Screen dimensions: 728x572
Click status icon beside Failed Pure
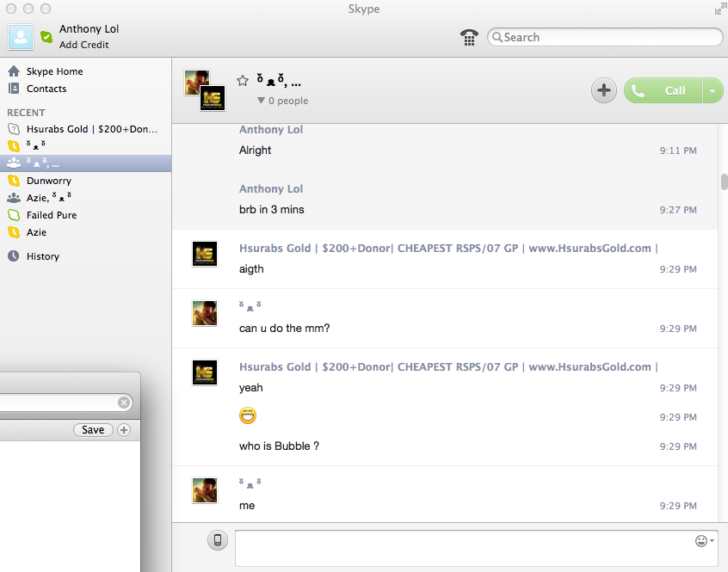point(14,215)
